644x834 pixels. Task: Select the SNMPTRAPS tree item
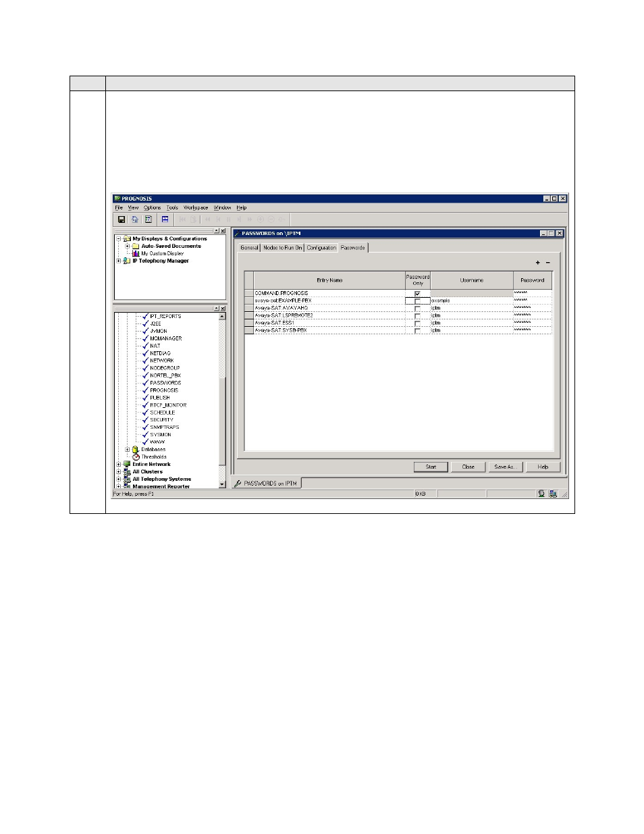(x=164, y=427)
